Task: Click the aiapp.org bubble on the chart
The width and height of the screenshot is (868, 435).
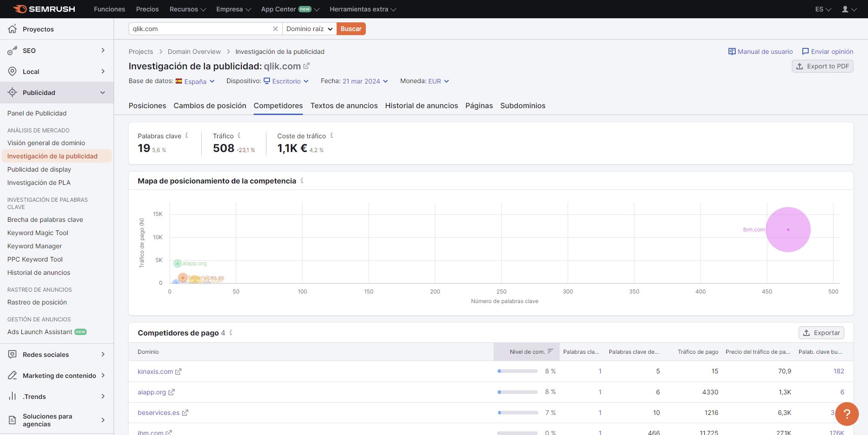Action: (177, 263)
